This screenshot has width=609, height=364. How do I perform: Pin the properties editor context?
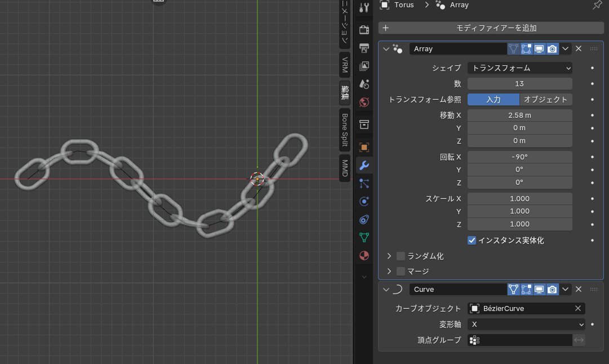597,5
